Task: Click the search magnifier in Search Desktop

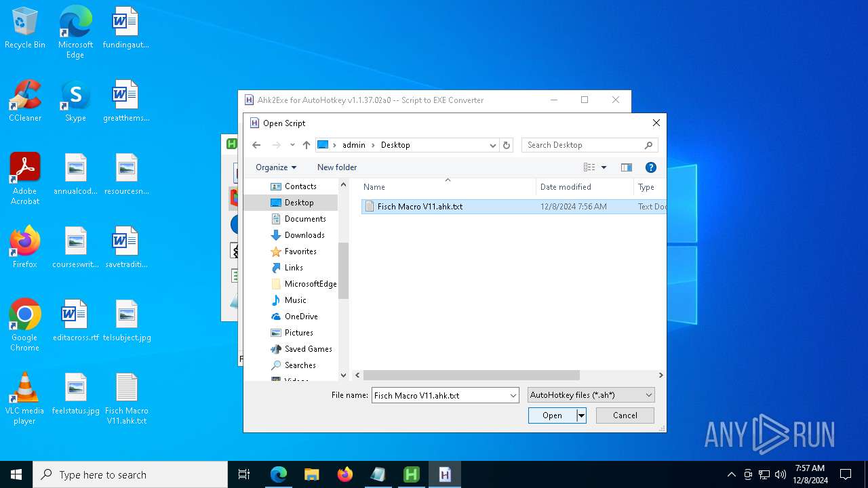Action: pyautogui.click(x=648, y=145)
